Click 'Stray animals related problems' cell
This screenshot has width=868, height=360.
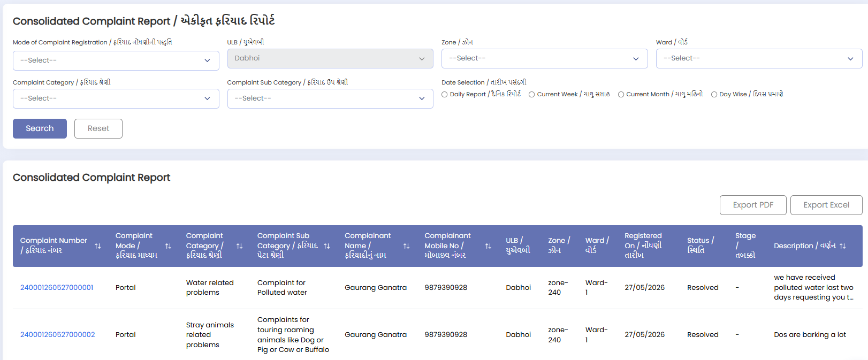[210, 335]
